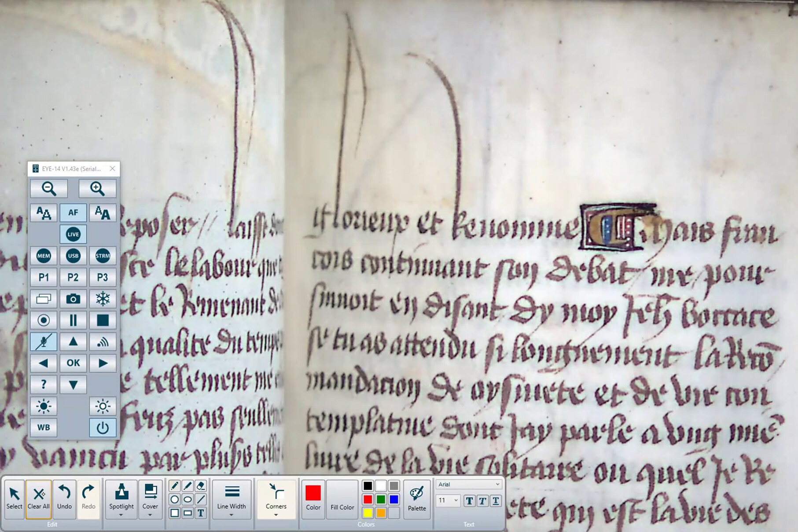Image resolution: width=798 pixels, height=532 pixels.
Task: Pick the text T annotation tool
Action: [x=201, y=513]
